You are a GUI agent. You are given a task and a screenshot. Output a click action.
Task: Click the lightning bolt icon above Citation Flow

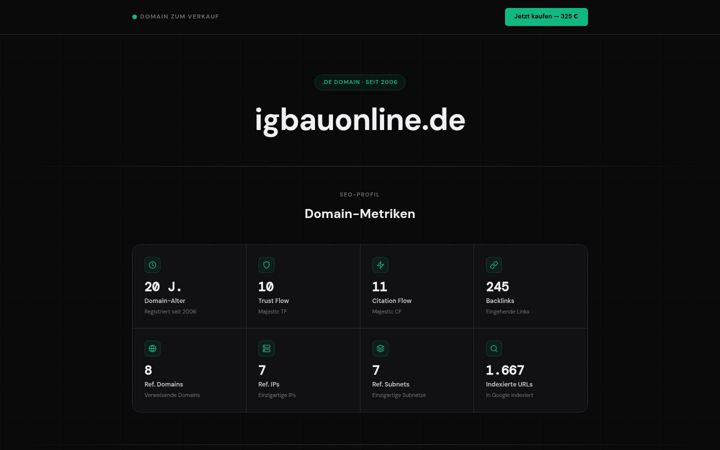380,265
